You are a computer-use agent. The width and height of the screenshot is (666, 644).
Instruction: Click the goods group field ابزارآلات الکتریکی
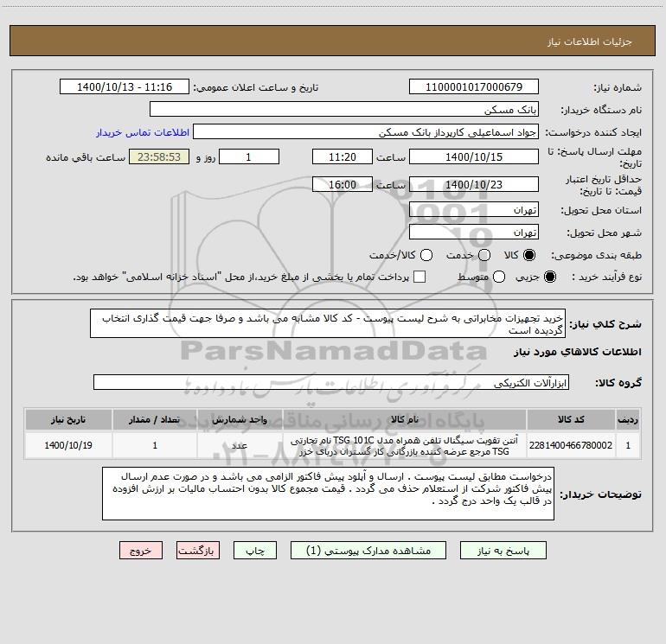click(331, 382)
